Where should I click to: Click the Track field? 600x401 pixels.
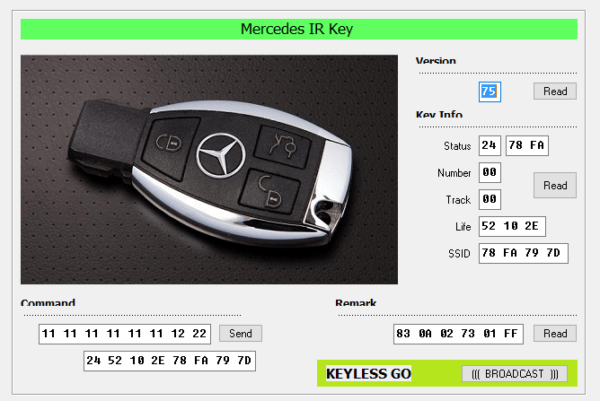click(489, 199)
